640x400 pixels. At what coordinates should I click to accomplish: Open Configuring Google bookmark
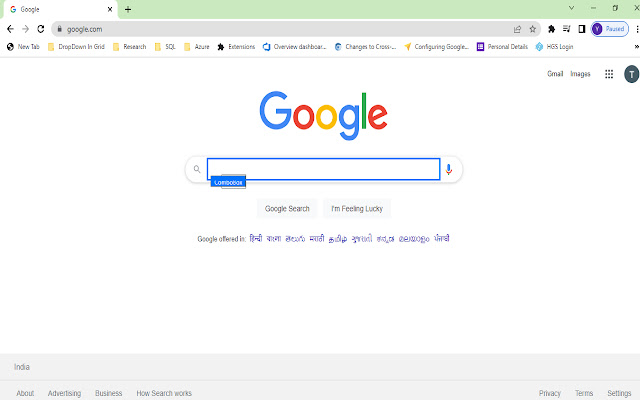(436, 47)
